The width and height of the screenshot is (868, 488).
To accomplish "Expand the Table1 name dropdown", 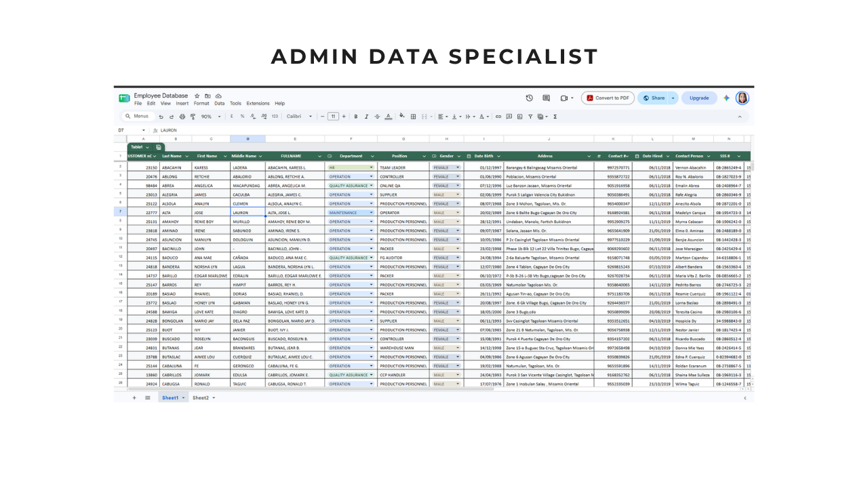I will (x=147, y=147).
